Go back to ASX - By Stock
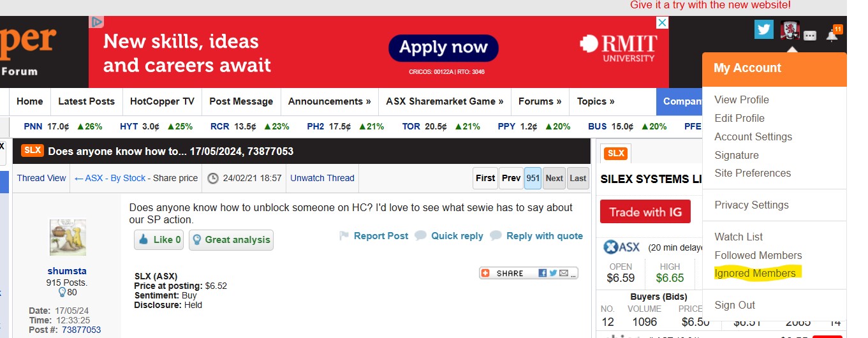868x338 pixels. [110, 178]
